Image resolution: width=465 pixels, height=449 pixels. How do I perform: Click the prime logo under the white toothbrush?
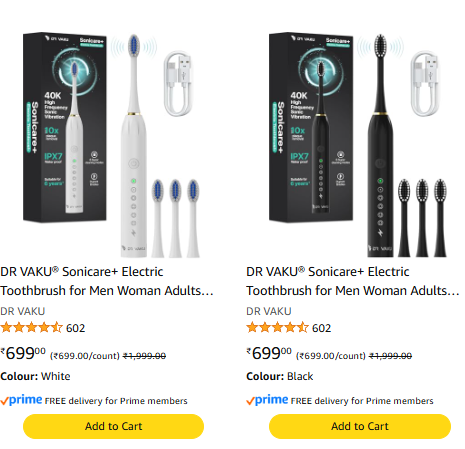[x=21, y=400]
